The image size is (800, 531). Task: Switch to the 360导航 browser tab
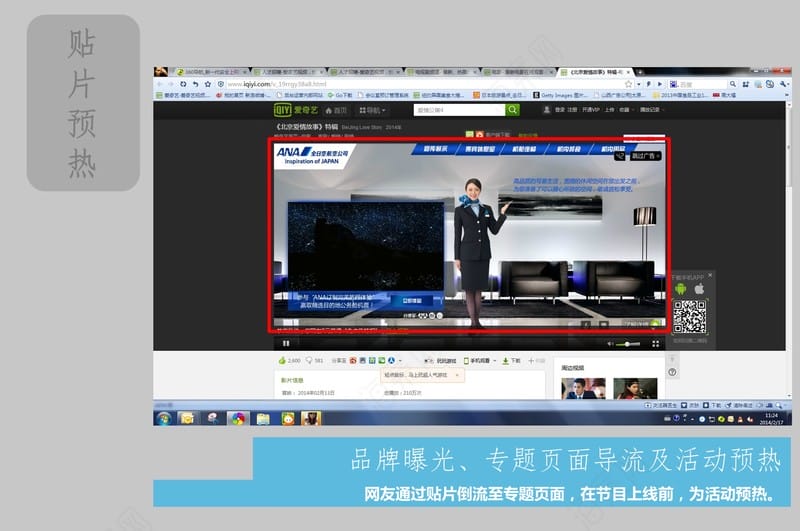pos(210,72)
